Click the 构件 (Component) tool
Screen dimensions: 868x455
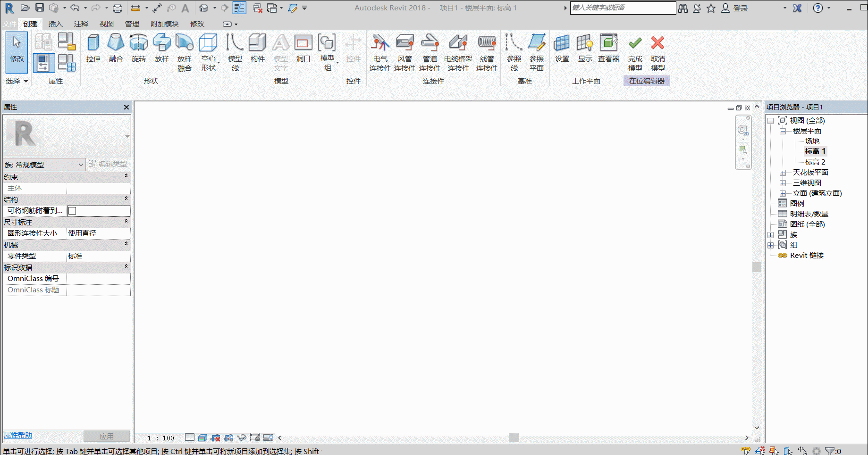pyautogui.click(x=258, y=48)
